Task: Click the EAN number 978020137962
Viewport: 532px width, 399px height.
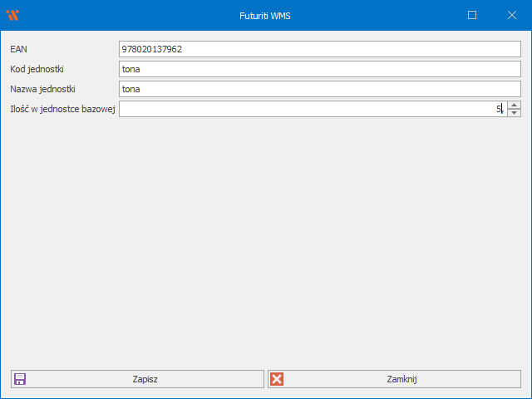Action: (151, 49)
